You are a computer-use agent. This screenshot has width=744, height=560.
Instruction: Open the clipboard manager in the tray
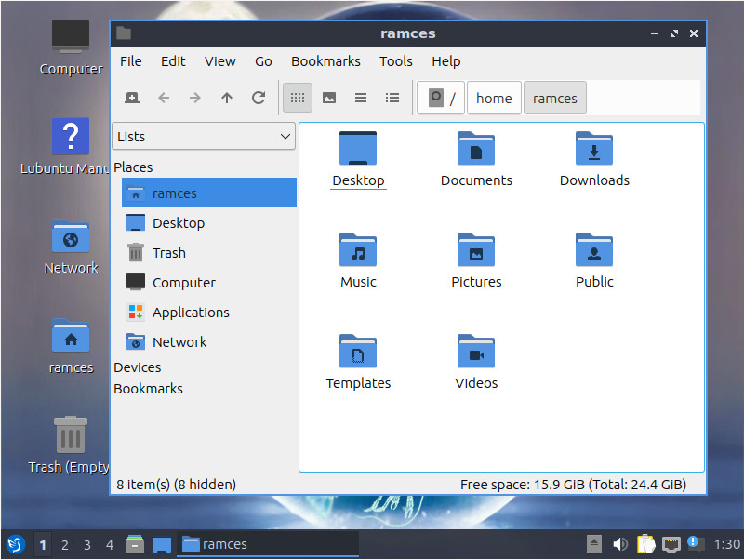point(645,544)
